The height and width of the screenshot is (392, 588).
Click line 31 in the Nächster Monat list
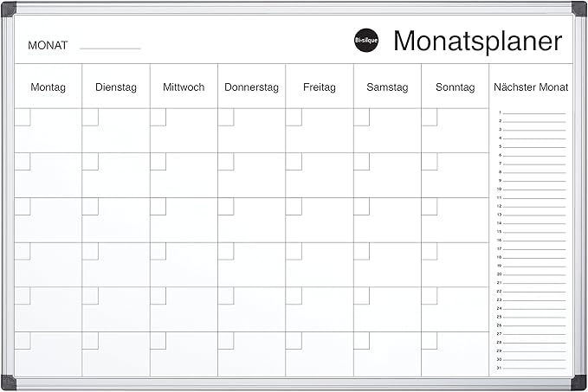point(533,366)
